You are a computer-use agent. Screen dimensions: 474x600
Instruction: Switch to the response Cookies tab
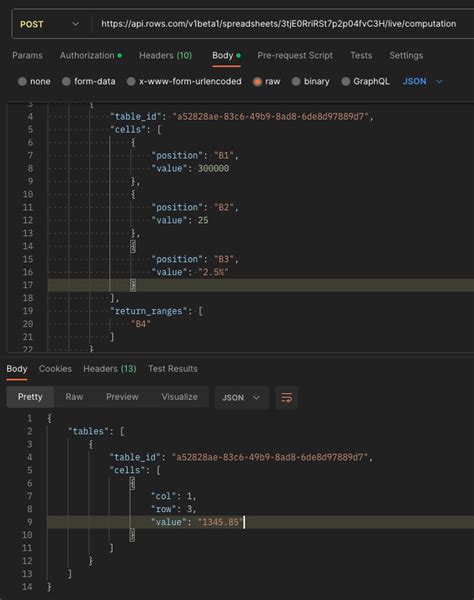55,369
